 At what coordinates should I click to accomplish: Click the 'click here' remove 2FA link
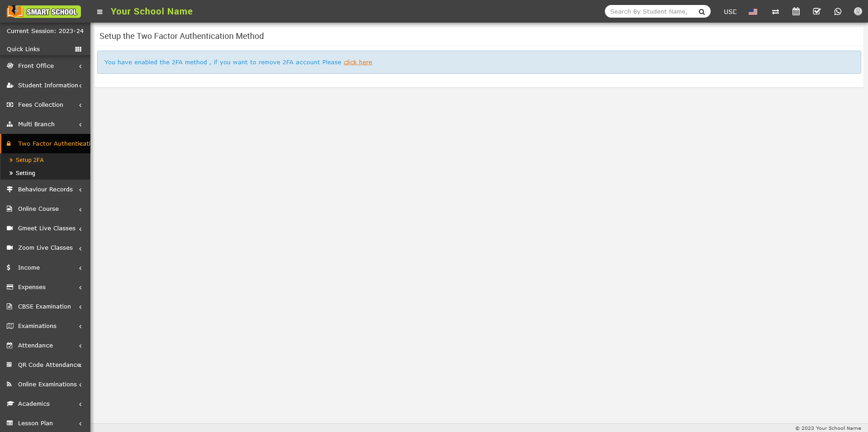358,62
